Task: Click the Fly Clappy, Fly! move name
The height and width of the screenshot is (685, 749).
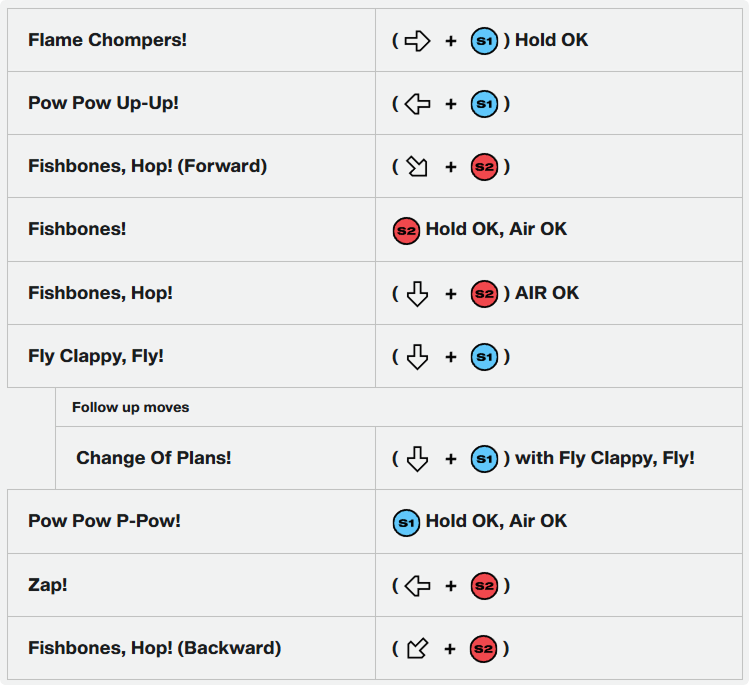Action: 96,356
